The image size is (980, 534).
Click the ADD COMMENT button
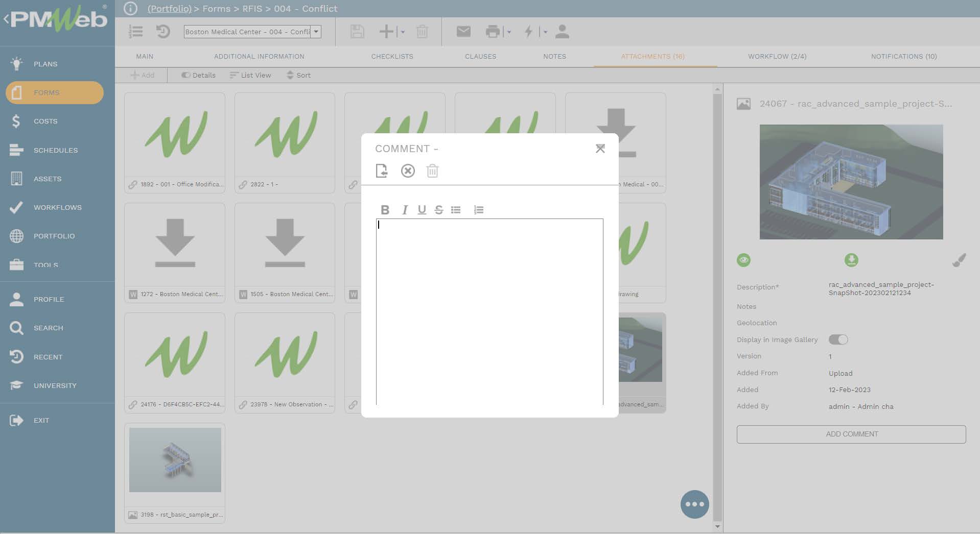[851, 434]
